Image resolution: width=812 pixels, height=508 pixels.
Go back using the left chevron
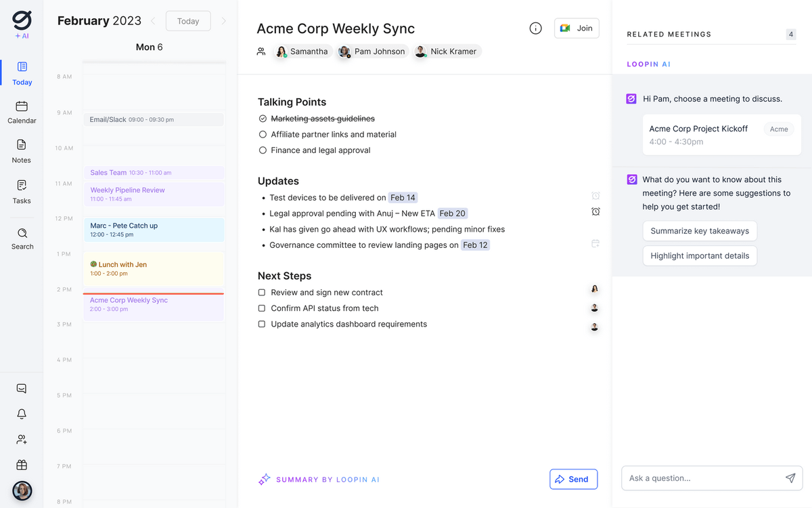point(153,21)
